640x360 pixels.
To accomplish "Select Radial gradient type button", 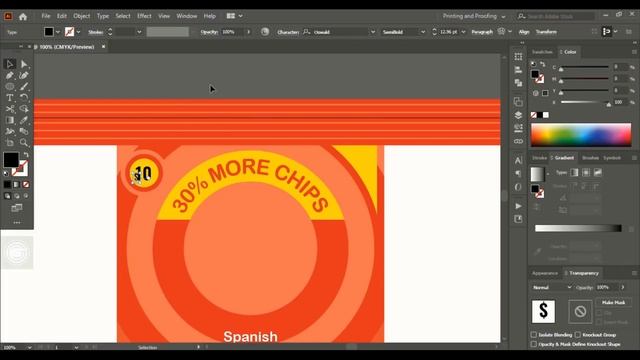I will pyautogui.click(x=586, y=173).
